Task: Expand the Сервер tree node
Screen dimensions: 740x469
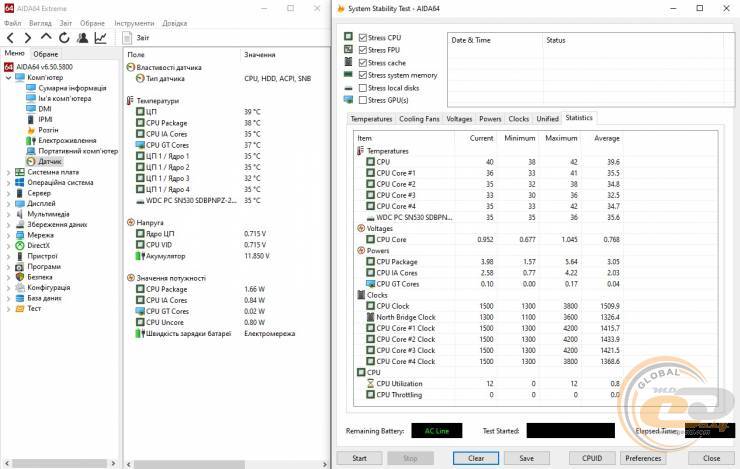Action: (x=8, y=193)
